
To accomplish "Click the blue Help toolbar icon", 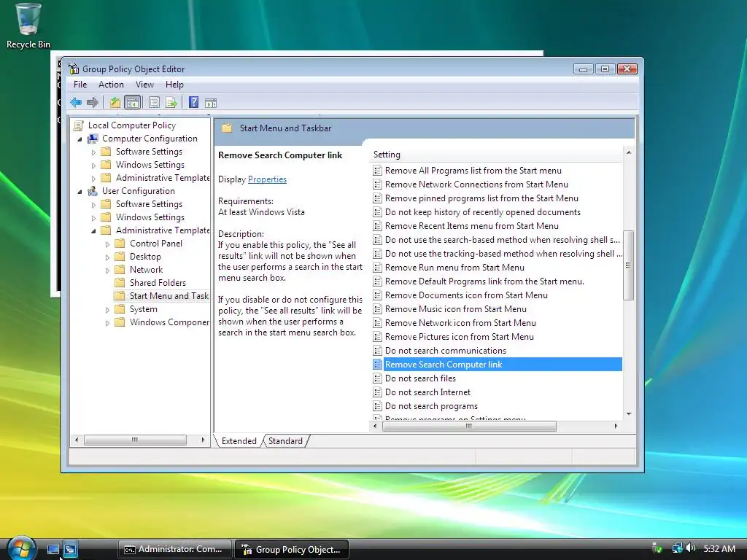I will pyautogui.click(x=193, y=102).
